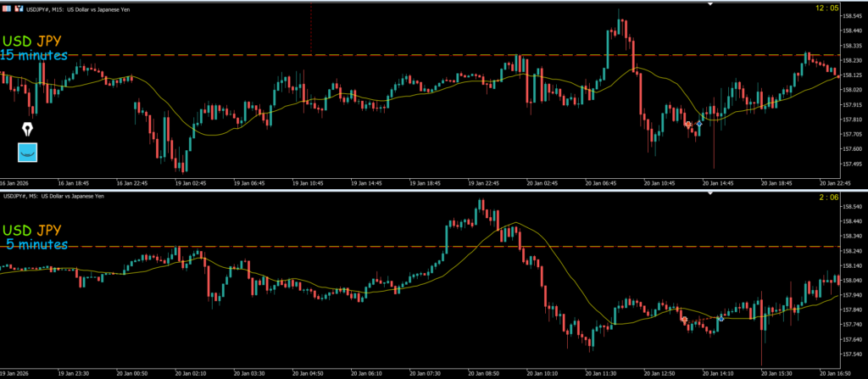Viewport: 868px width, 379px height.
Task: Click the '15 minutes' timeframe label
Action: coord(34,56)
